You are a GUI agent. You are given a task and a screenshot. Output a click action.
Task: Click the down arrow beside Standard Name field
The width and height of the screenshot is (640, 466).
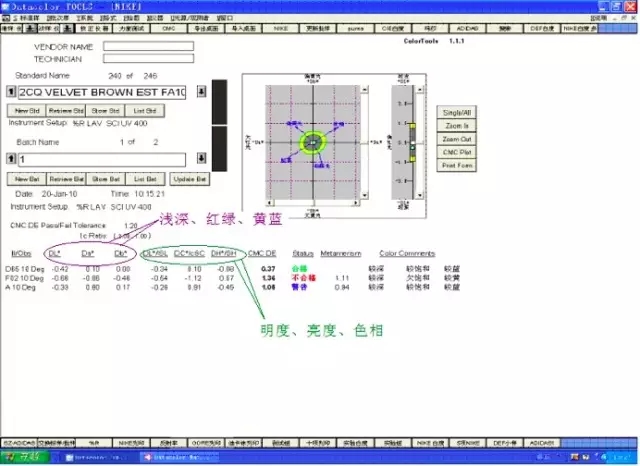(x=203, y=93)
